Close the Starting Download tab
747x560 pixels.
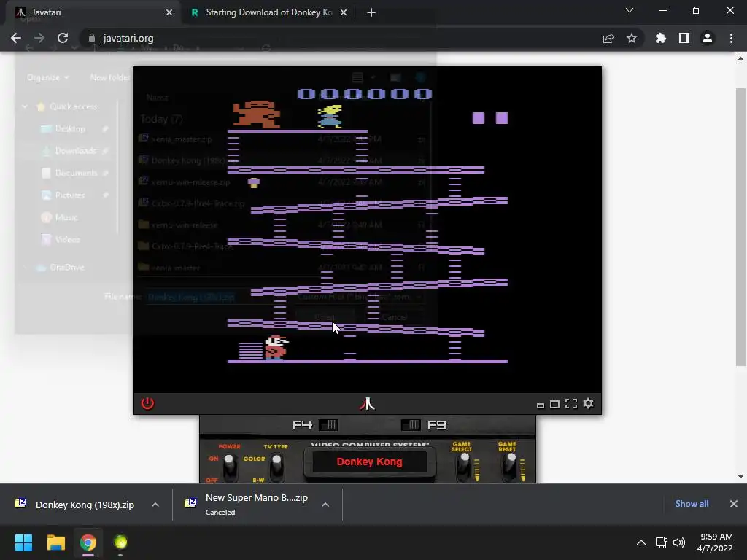[344, 12]
